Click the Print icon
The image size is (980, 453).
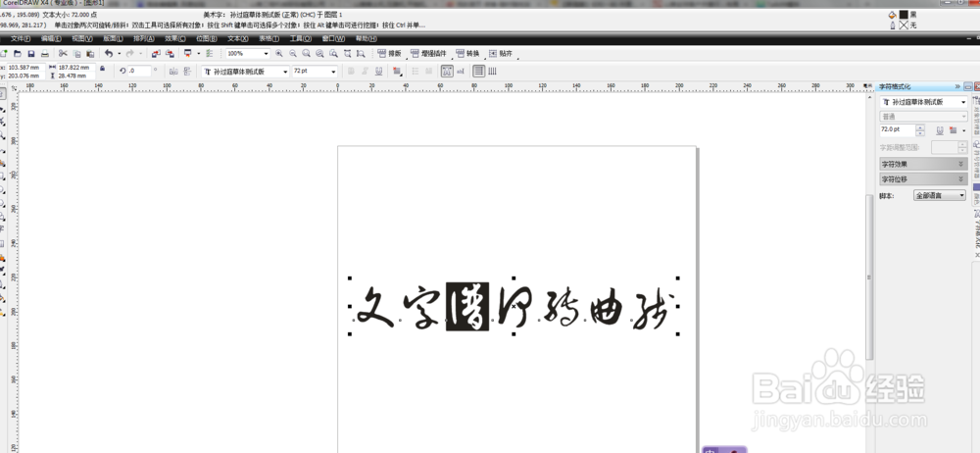44,54
